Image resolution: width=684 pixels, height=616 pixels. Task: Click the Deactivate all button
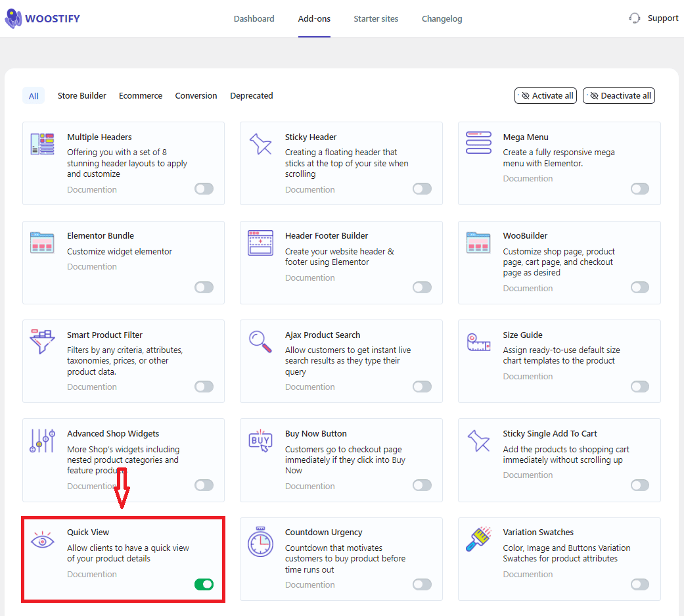pyautogui.click(x=618, y=95)
